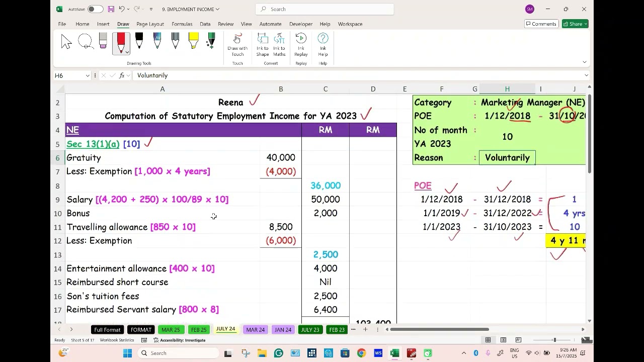Click the Redo arrow

(137, 9)
